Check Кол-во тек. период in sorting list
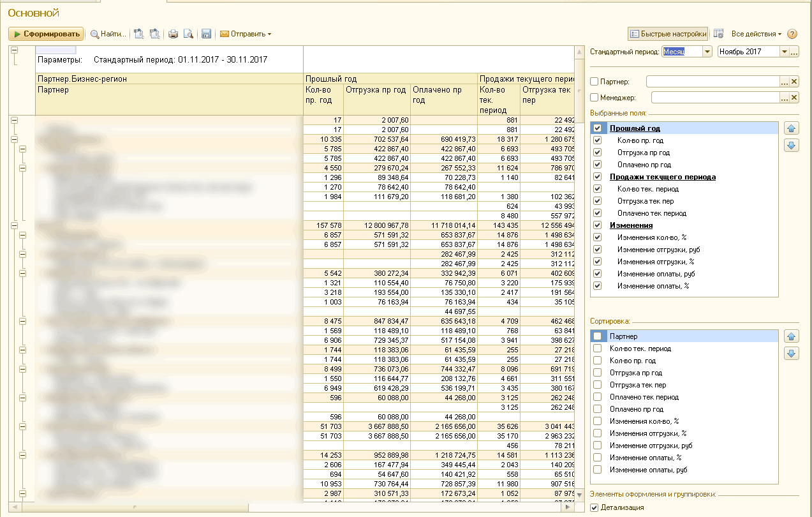 click(598, 348)
